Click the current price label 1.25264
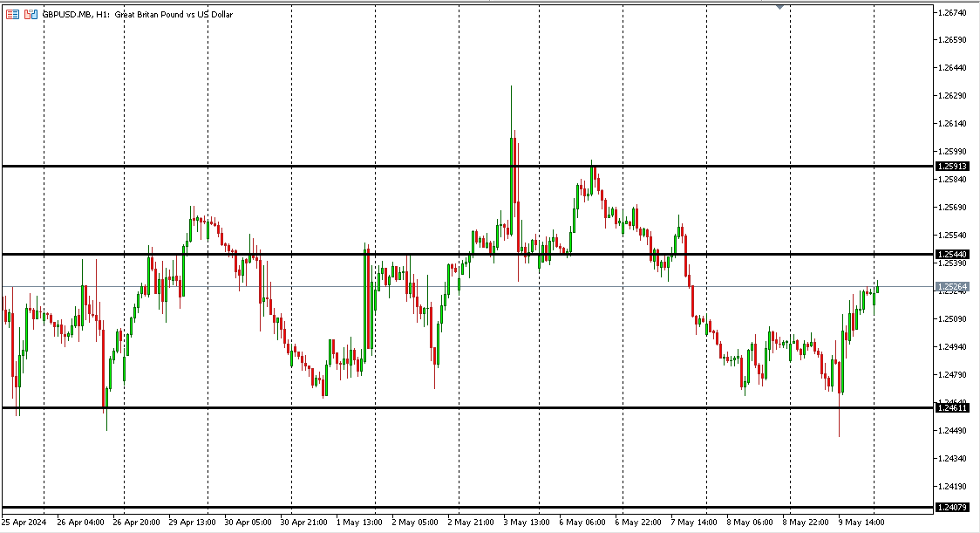Image resolution: width=980 pixels, height=533 pixels. [951, 286]
